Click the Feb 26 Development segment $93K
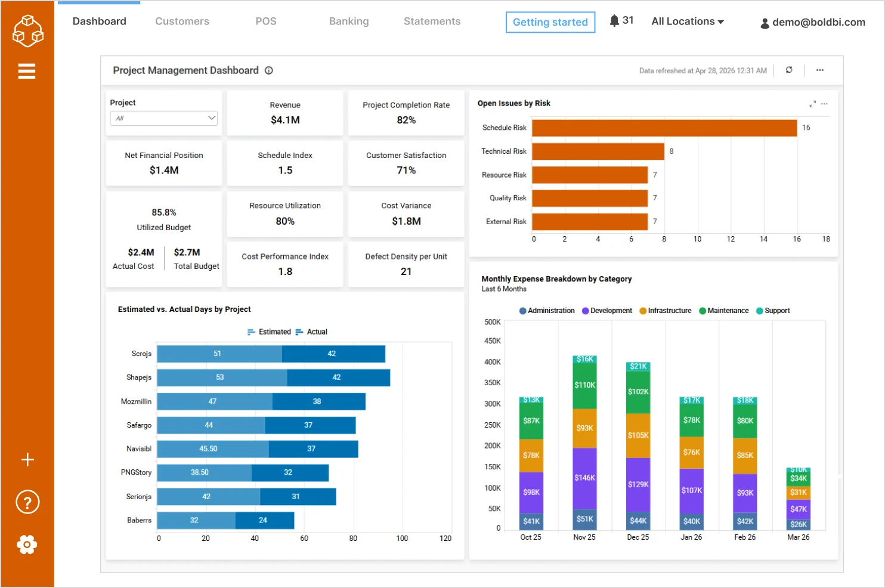This screenshot has height=588, width=885. click(x=745, y=493)
